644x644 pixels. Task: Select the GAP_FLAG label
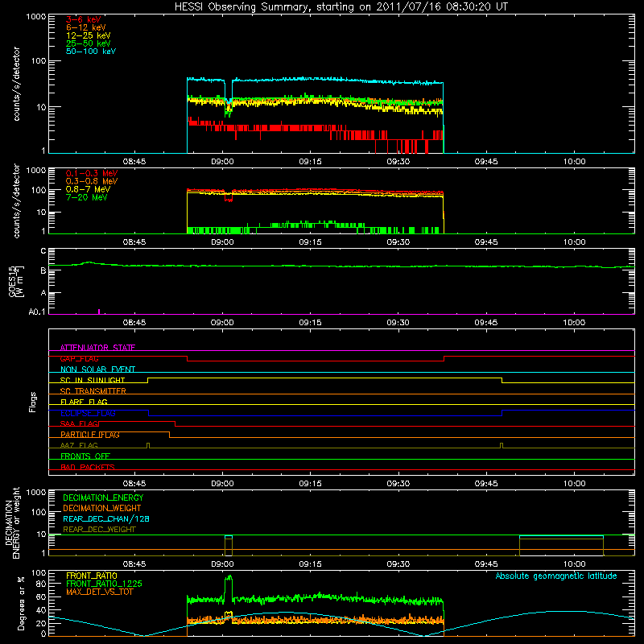tap(79, 358)
